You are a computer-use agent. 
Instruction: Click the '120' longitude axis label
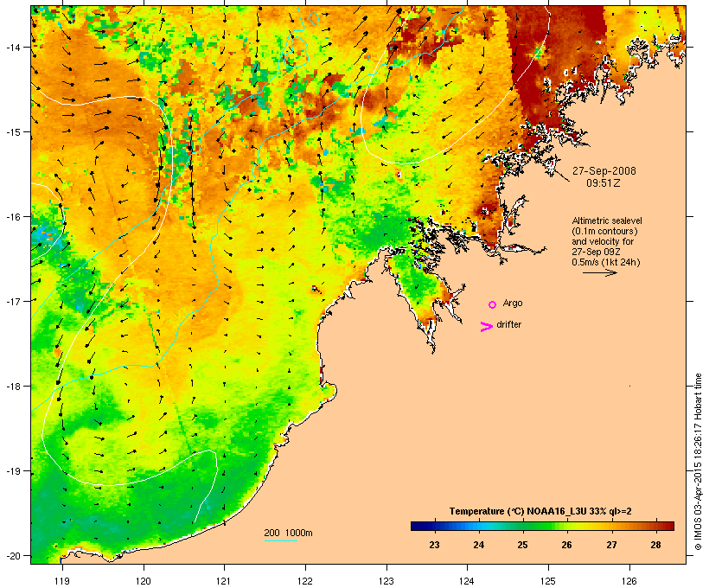coord(144,581)
